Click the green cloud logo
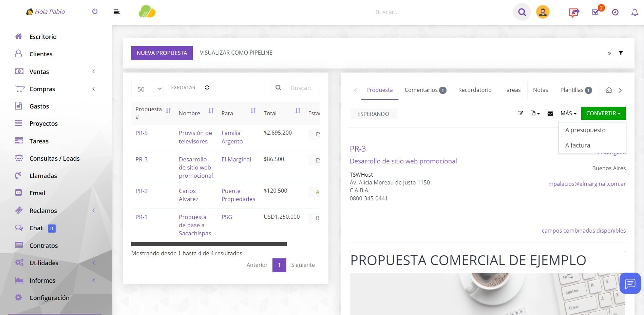Screen dimensions: 644x315 [147, 12]
